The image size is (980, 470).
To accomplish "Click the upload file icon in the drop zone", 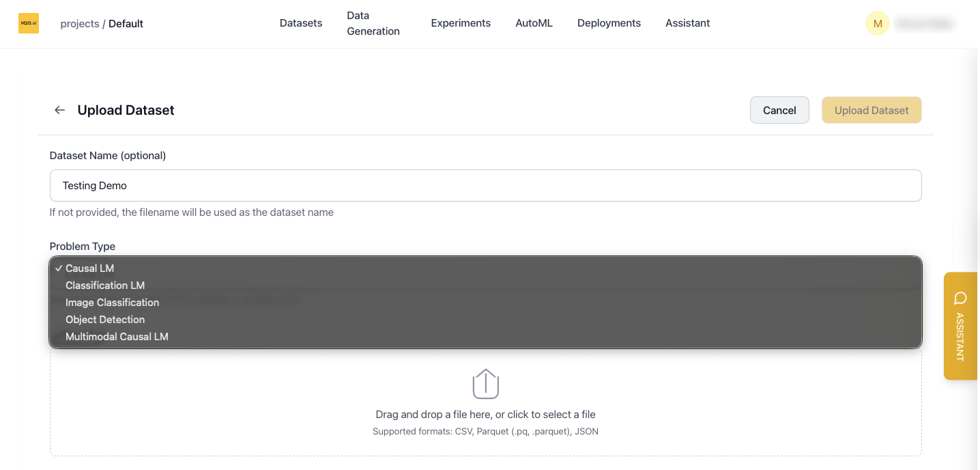I will 486,384.
